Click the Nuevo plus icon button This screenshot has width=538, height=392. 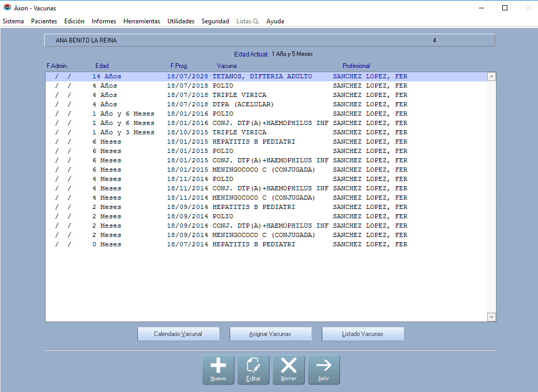(218, 369)
